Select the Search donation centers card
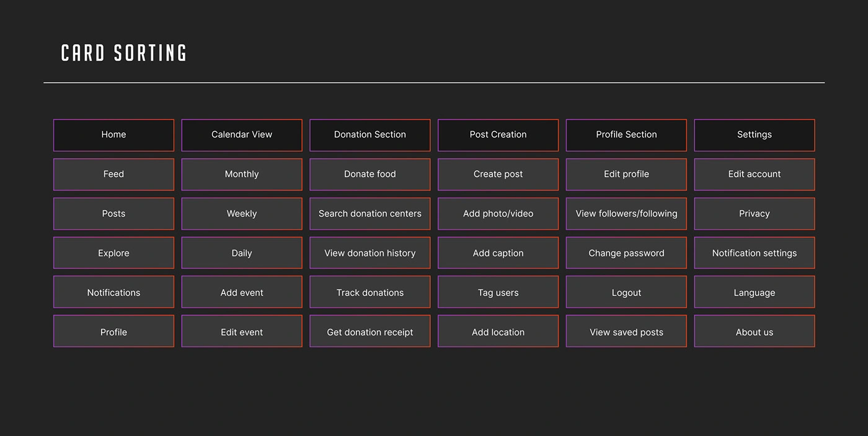 (370, 214)
